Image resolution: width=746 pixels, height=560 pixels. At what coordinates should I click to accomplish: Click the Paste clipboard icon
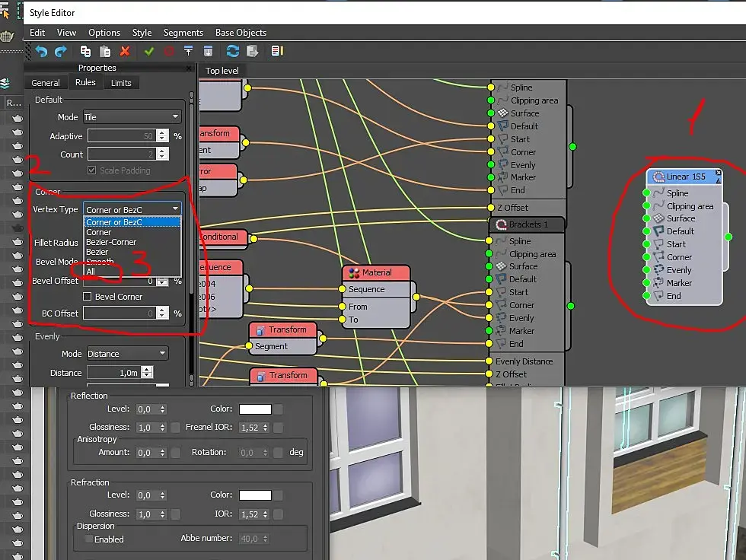tap(105, 51)
